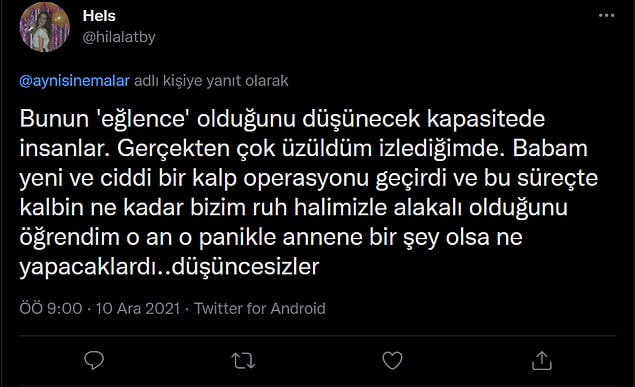Open the ÖÖ 9:00 timestamp
The width and height of the screenshot is (635, 387).
click(x=51, y=308)
